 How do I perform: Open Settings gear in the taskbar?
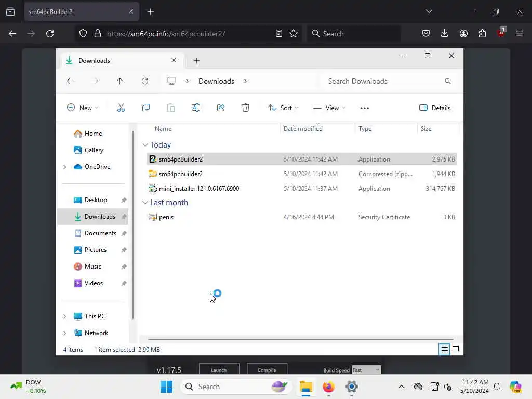pos(352,387)
